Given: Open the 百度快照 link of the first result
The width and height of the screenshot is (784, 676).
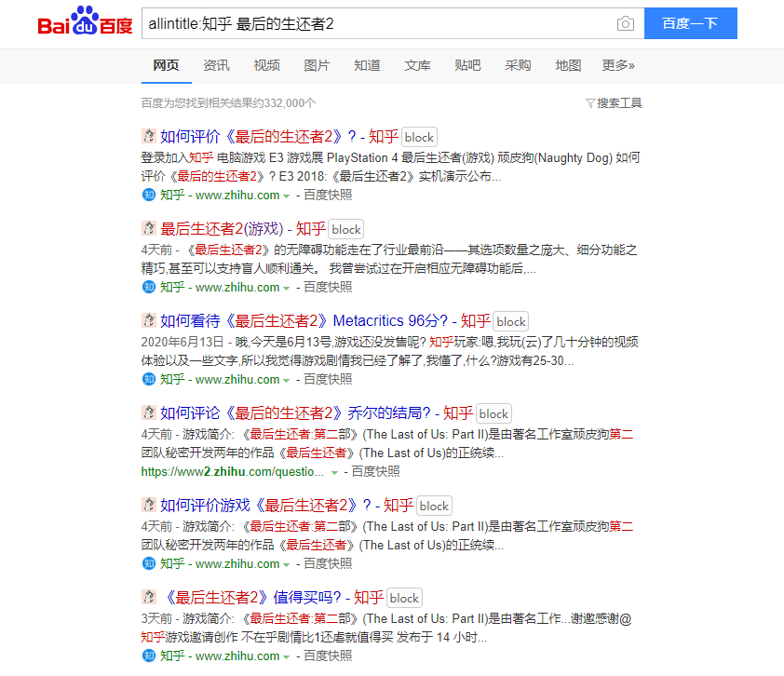Looking at the screenshot, I should coord(328,195).
